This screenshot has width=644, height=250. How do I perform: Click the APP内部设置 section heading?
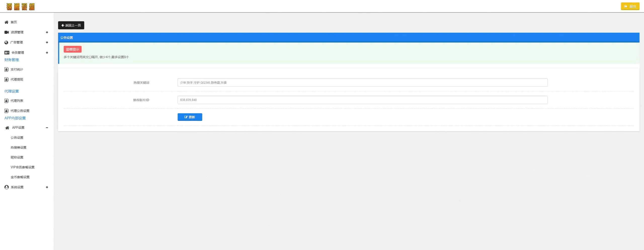tap(15, 118)
